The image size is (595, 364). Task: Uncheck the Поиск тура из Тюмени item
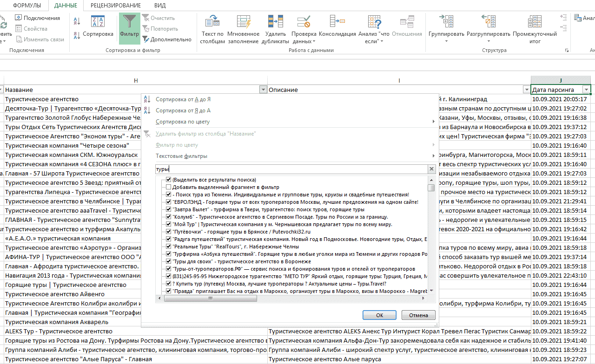click(169, 195)
